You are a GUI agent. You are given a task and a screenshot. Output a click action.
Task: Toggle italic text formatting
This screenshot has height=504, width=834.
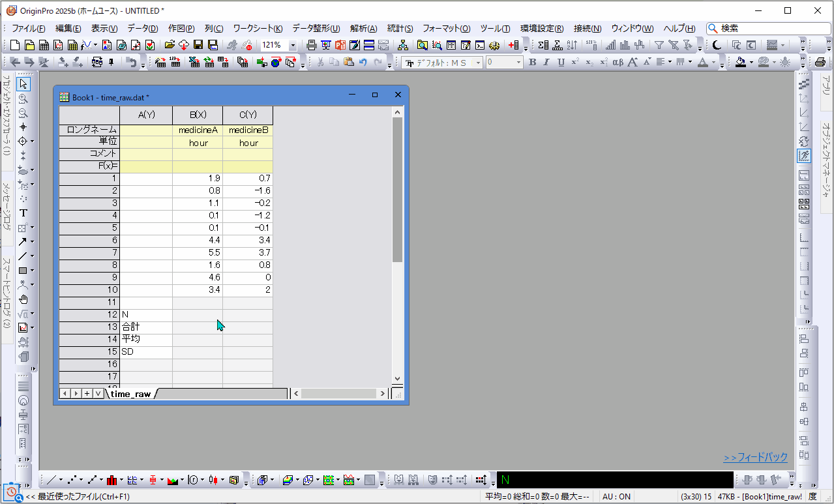(x=546, y=63)
